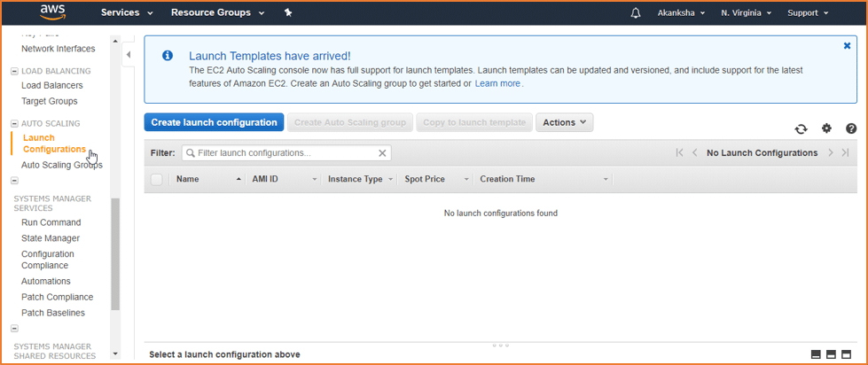Open Load Balancers in the sidebar
Viewport: 868px width, 365px height.
(52, 86)
